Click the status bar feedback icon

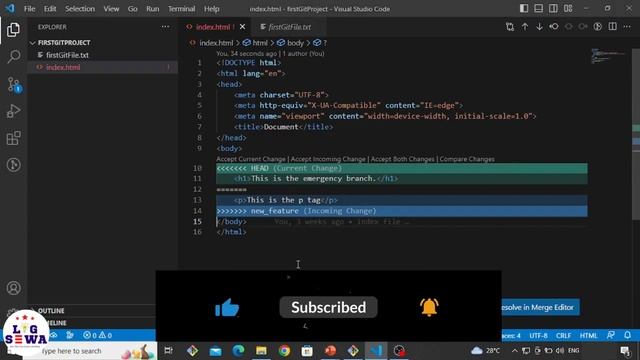(x=611, y=335)
